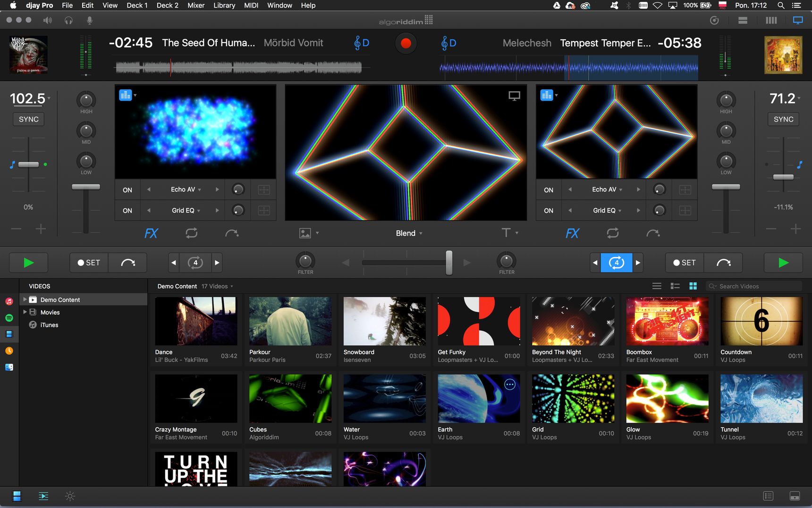Toggle right deck Echo AV effect ON
The height and width of the screenshot is (508, 812).
pos(549,190)
